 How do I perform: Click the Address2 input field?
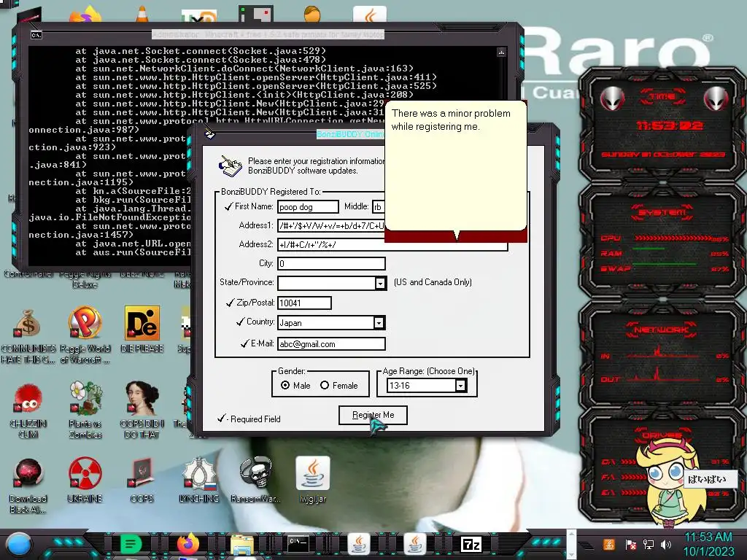coord(392,245)
